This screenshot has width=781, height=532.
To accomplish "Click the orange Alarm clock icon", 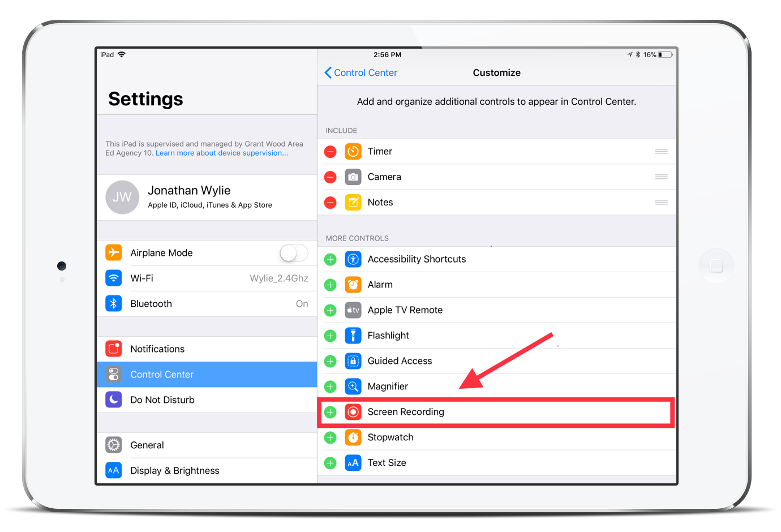I will pos(353,285).
